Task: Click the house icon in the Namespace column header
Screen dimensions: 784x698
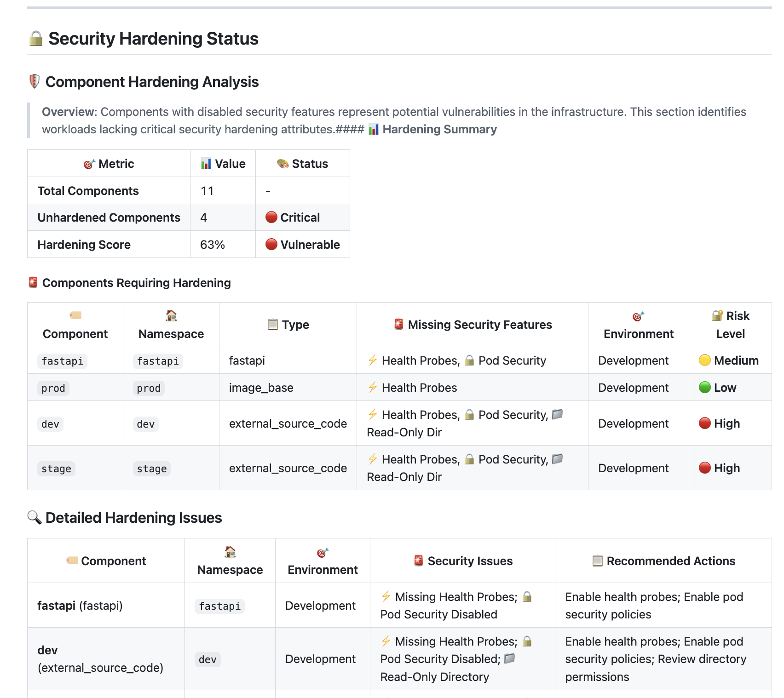Action: tap(171, 315)
